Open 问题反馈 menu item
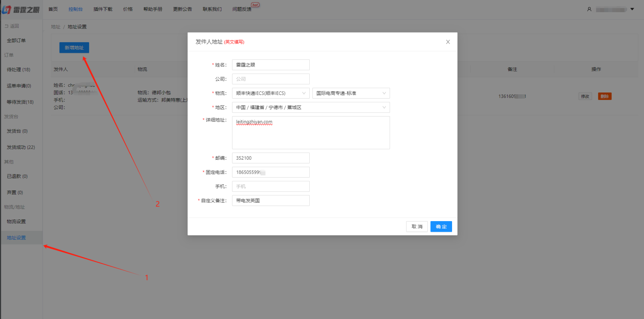This screenshot has height=319, width=644. [x=242, y=9]
